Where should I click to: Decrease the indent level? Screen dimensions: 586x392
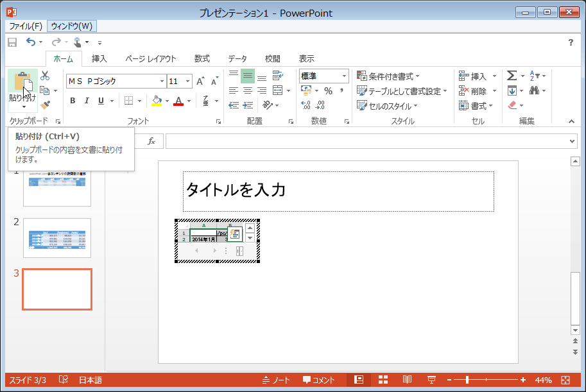pos(234,105)
